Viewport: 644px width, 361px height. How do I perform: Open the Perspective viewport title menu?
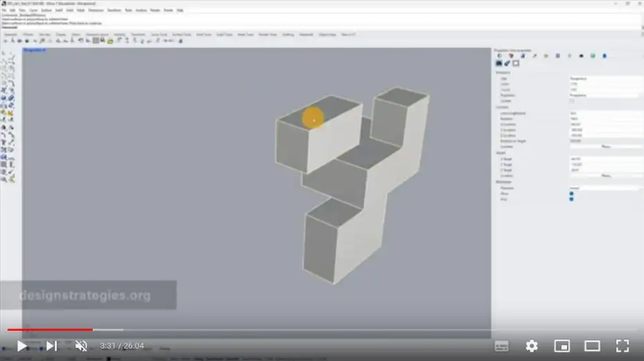(34, 50)
